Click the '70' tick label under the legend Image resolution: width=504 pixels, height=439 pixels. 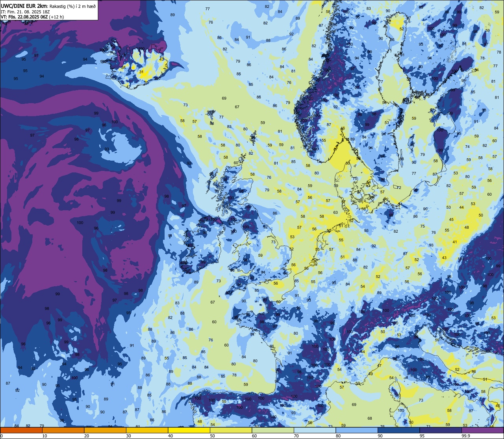296,436
